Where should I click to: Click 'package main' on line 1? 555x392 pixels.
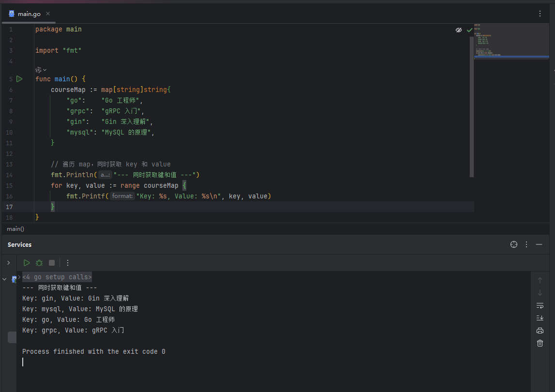pos(59,30)
